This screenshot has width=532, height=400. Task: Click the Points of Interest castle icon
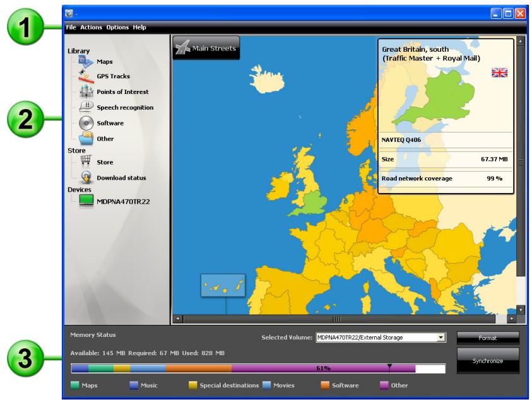[x=86, y=91]
